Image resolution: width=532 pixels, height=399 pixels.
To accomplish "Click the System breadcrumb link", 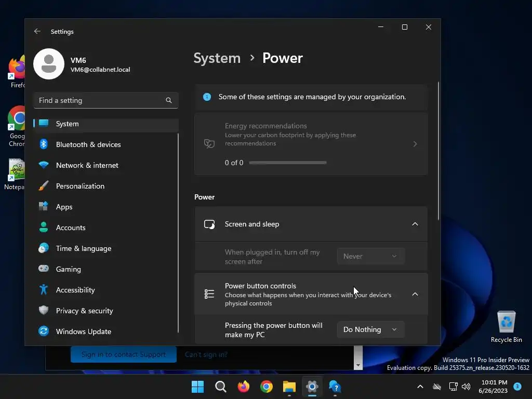I will click(x=217, y=58).
